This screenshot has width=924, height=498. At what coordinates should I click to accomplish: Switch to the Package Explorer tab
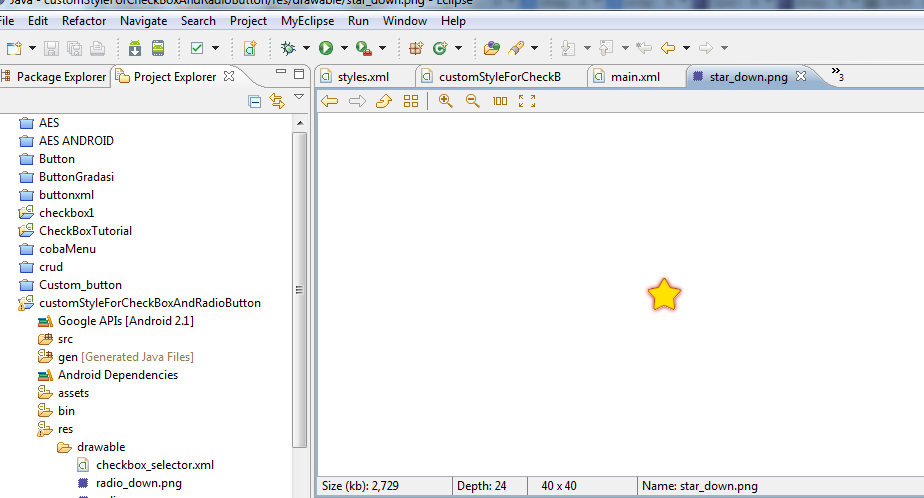[60, 76]
